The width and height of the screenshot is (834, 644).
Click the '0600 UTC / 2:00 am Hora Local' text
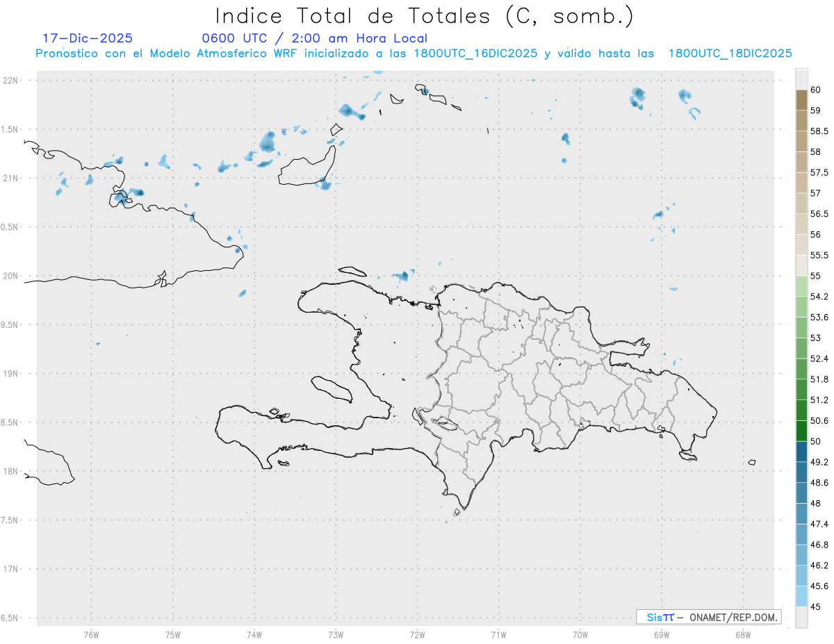pyautogui.click(x=314, y=38)
